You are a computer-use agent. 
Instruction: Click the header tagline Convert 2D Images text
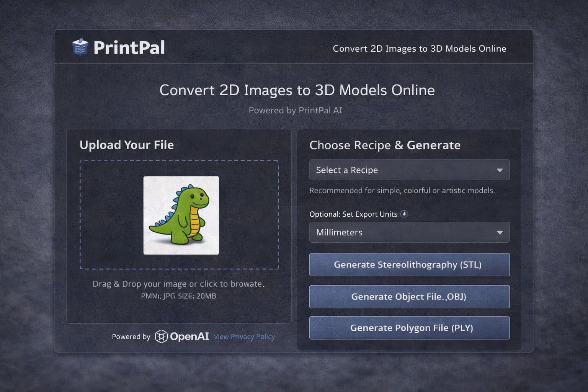419,49
